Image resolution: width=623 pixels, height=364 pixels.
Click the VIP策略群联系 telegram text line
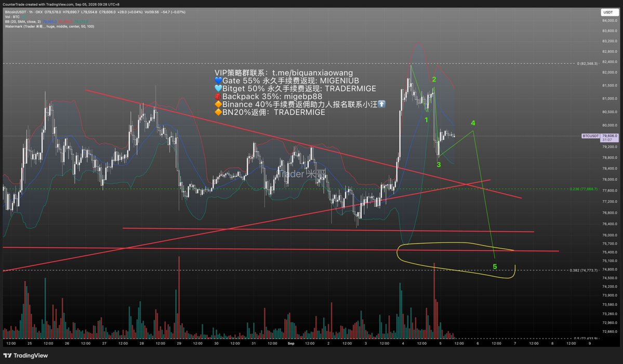[x=284, y=73]
